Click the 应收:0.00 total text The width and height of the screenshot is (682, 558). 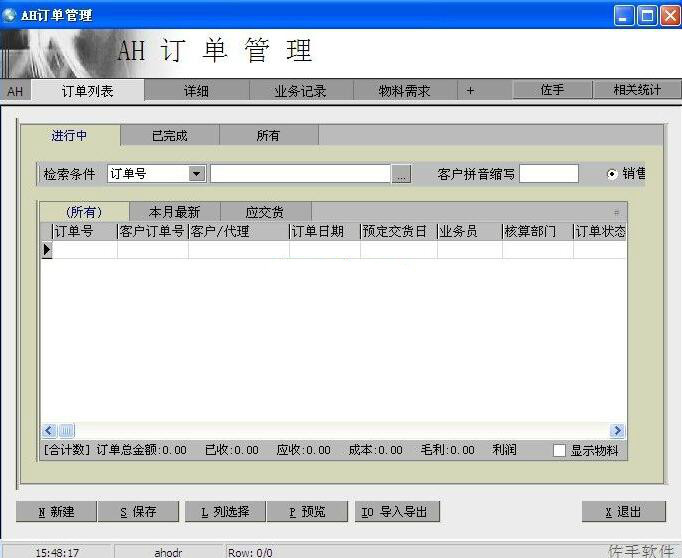304,450
